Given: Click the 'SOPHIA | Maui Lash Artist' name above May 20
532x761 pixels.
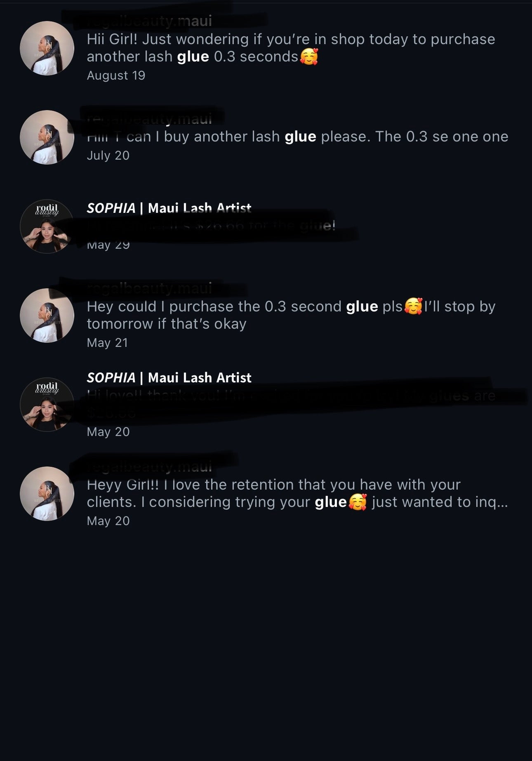Looking at the screenshot, I should click(x=169, y=377).
